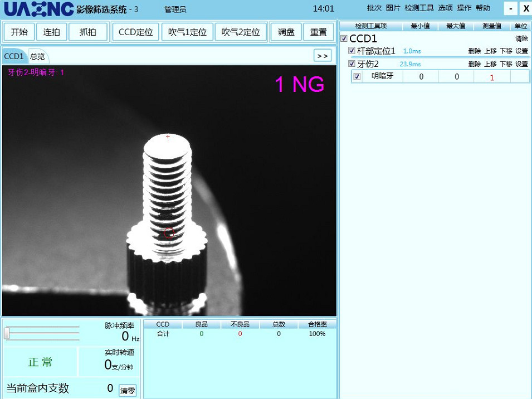Switch to the 总览 tab
Screen dimensions: 532x399
[x=37, y=57]
